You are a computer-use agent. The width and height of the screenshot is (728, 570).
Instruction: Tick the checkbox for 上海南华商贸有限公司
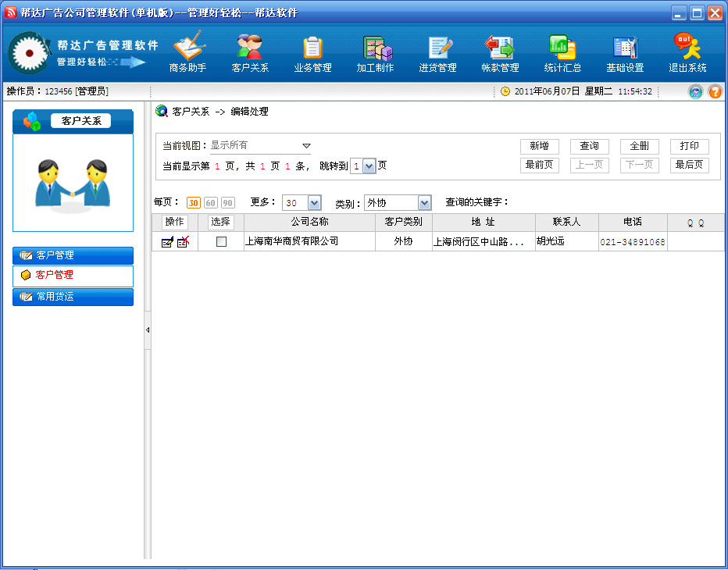(222, 242)
